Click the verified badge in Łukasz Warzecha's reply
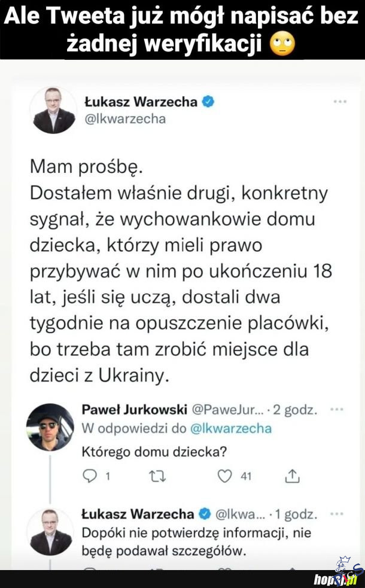365x588 pixels. click(x=204, y=514)
